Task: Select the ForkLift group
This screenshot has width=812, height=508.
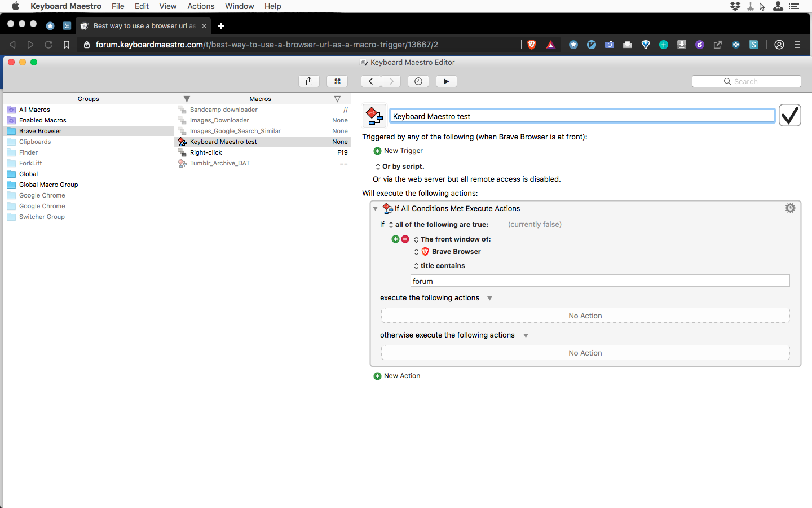Action: (89, 163)
